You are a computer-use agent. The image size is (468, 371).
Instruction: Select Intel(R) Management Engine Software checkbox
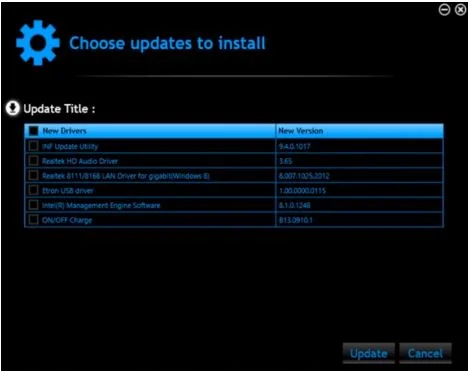point(34,205)
